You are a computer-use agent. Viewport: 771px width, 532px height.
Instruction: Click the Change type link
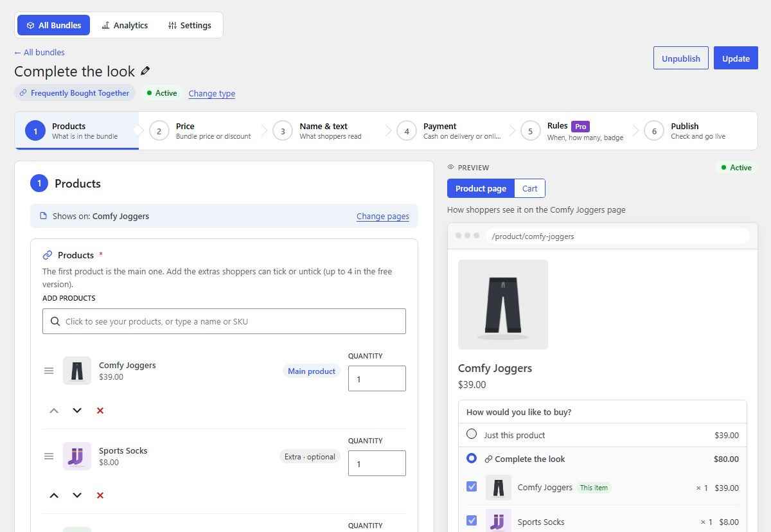[x=212, y=94]
